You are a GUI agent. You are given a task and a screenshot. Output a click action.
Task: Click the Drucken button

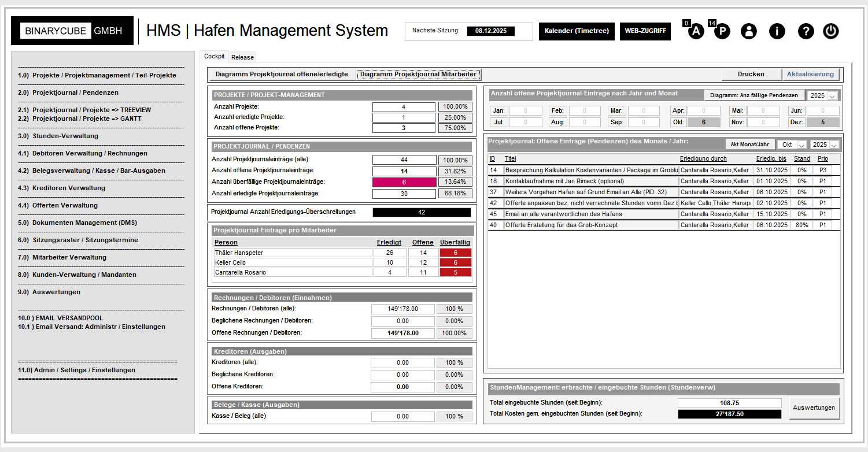751,74
